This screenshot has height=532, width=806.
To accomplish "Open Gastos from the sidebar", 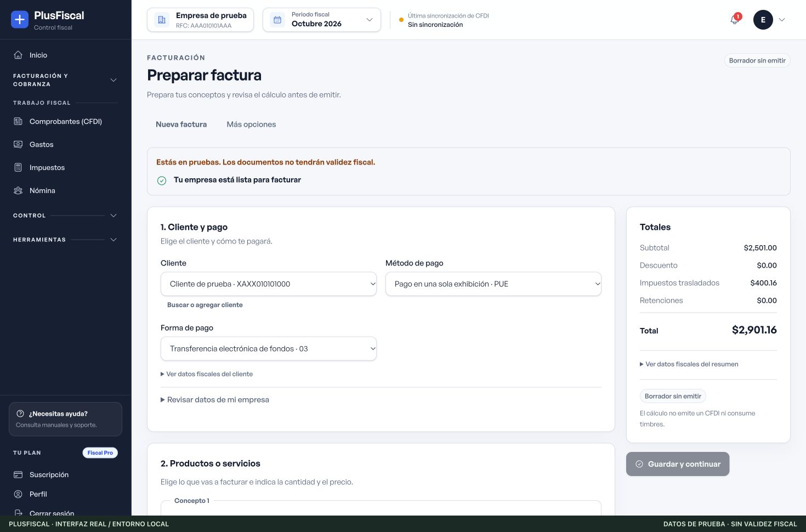I will click(65, 144).
